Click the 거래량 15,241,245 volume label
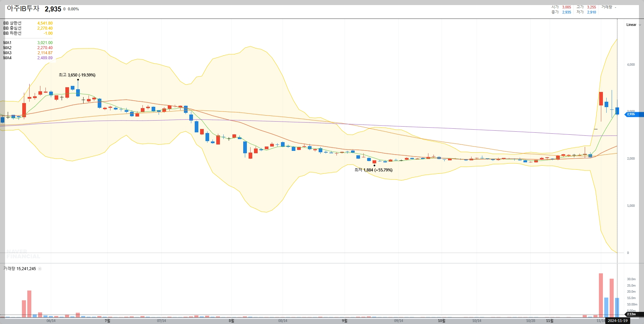 [x=20, y=269]
